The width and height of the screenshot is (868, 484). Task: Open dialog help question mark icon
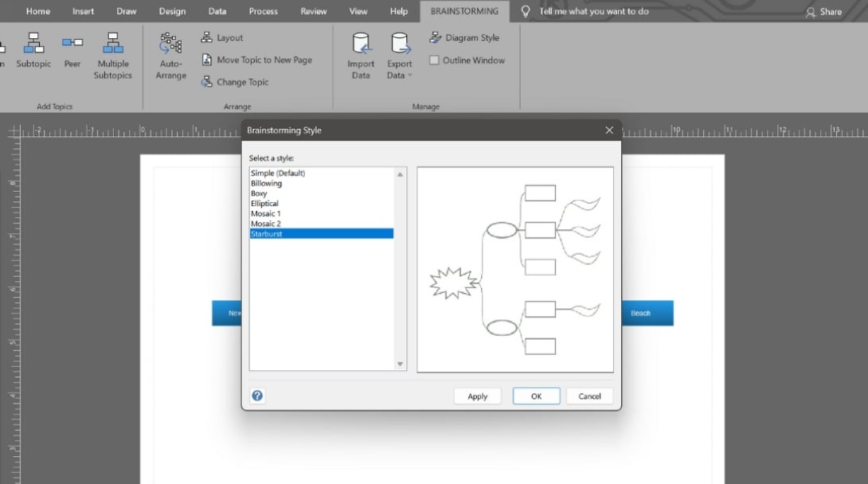[257, 396]
